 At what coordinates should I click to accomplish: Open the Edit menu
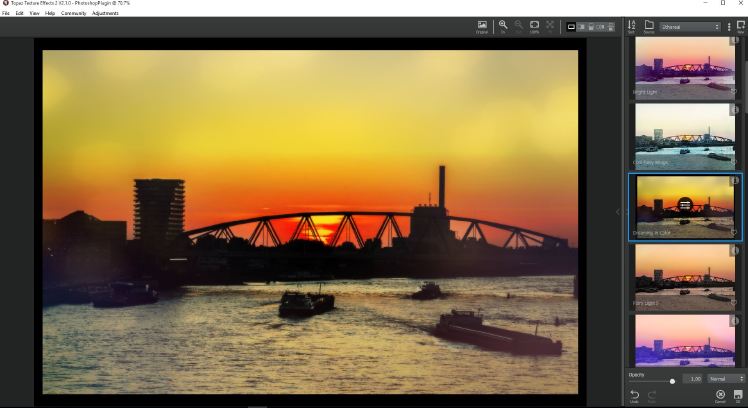click(x=19, y=13)
